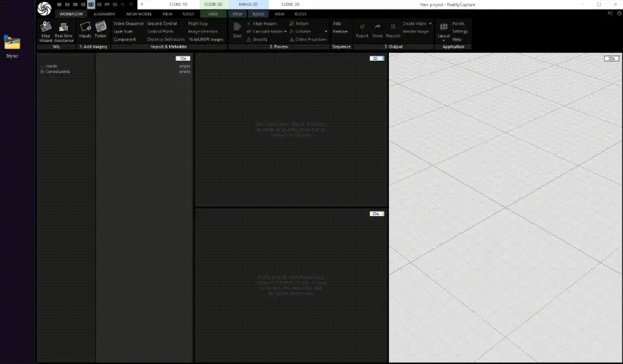Expand the Control points tree node
Image resolution: width=623 pixels, height=364 pixels.
click(42, 71)
